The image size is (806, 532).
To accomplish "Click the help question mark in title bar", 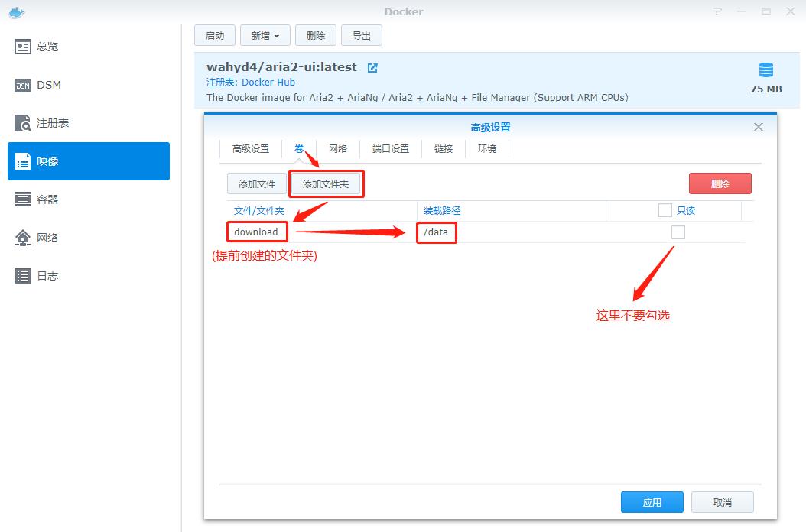I will click(x=717, y=11).
